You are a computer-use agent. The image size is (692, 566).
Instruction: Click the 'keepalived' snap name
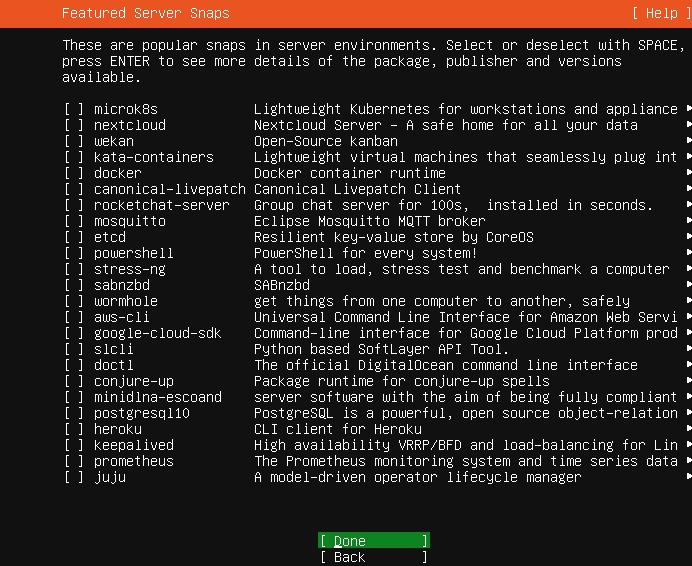tap(134, 445)
